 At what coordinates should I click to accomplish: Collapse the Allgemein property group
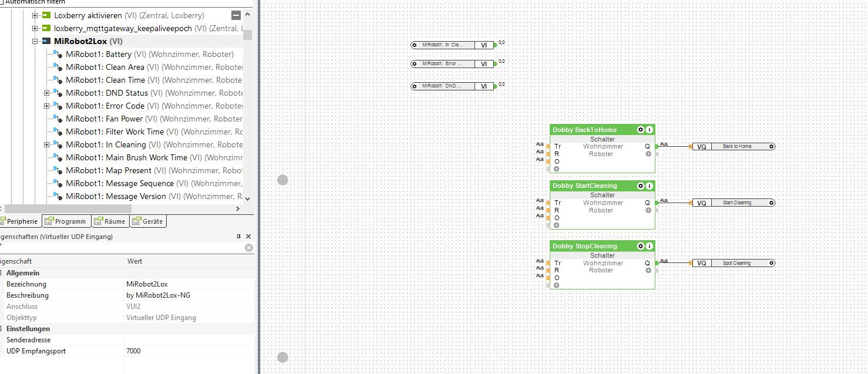coord(2,273)
